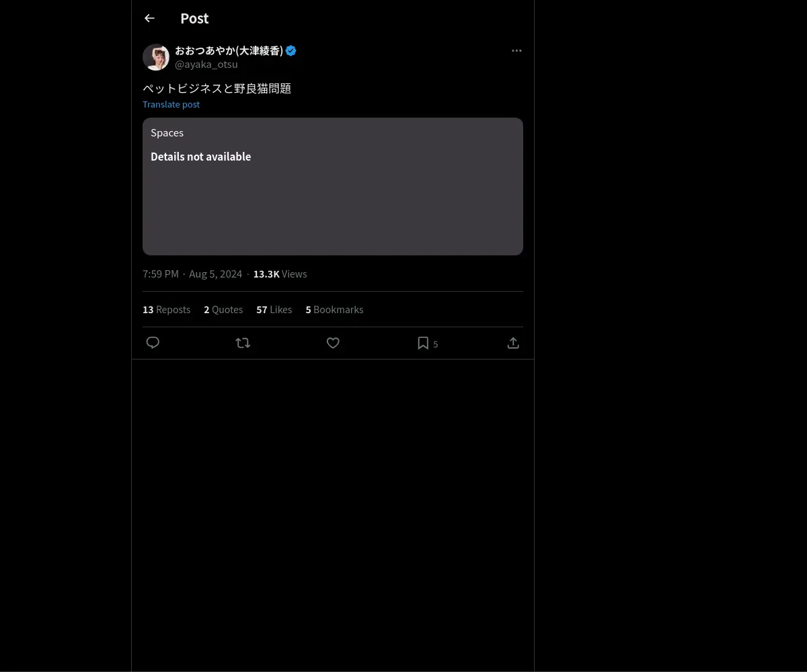The width and height of the screenshot is (807, 672).
Task: Click the Post page heading
Action: coord(194,19)
